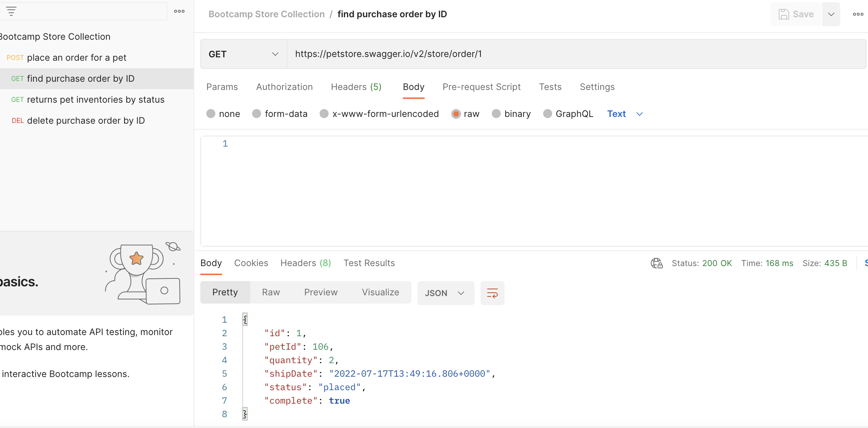Click the request title 'find purchase order by ID'

392,14
